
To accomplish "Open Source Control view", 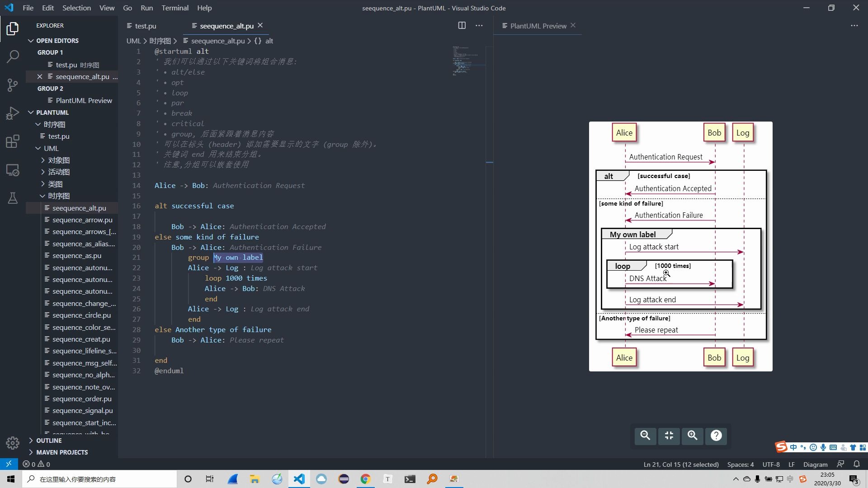I will tap(12, 85).
